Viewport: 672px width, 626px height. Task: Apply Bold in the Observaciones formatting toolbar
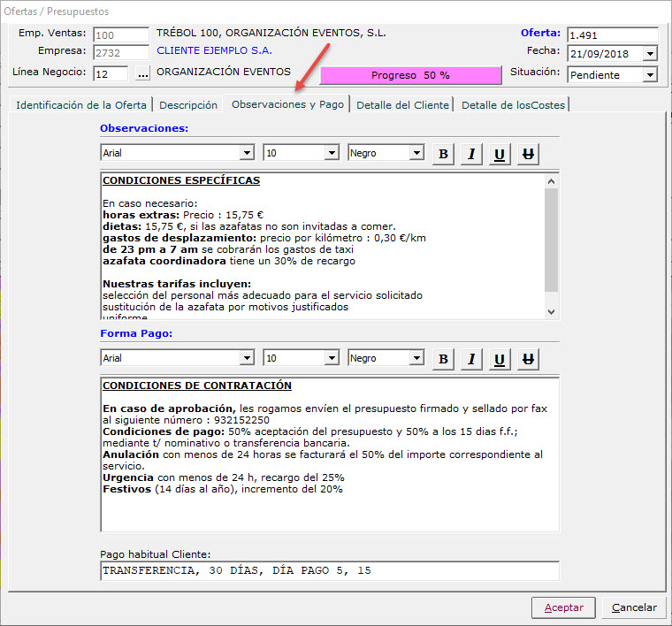click(443, 154)
